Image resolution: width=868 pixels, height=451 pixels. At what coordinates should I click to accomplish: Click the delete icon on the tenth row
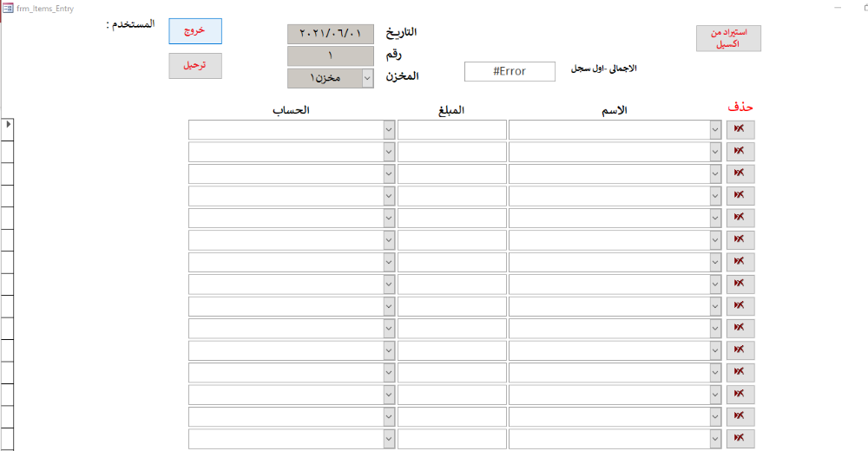click(x=740, y=329)
